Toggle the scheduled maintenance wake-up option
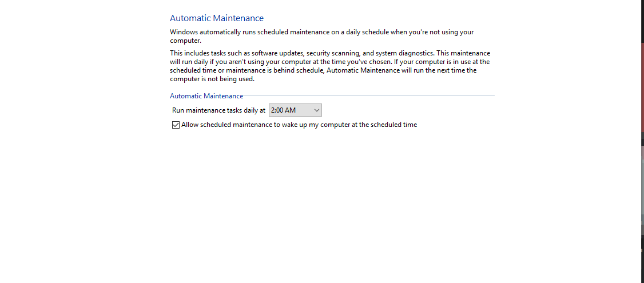Viewport: 644px width, 283px height. click(176, 125)
